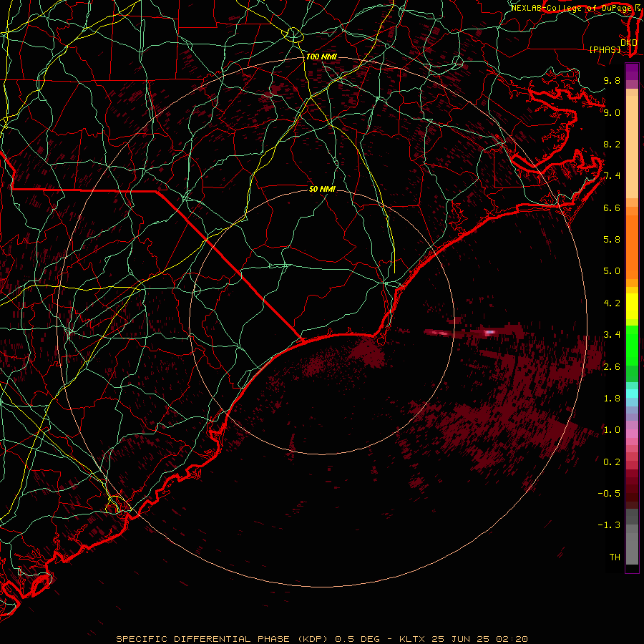The image size is (644, 644).
Task: Click the 3.4 legend value
Action: [612, 335]
